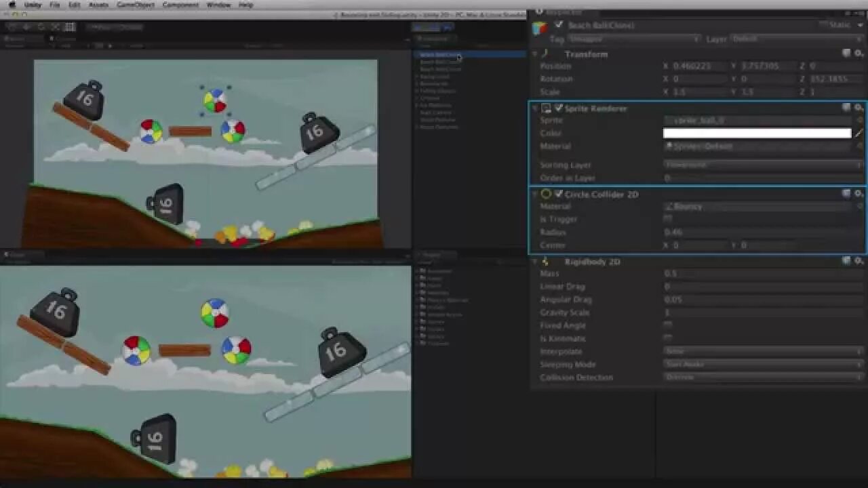Screen dimensions: 868x488
Task: Open the Circle Collider 2D gear icon
Action: tap(859, 194)
